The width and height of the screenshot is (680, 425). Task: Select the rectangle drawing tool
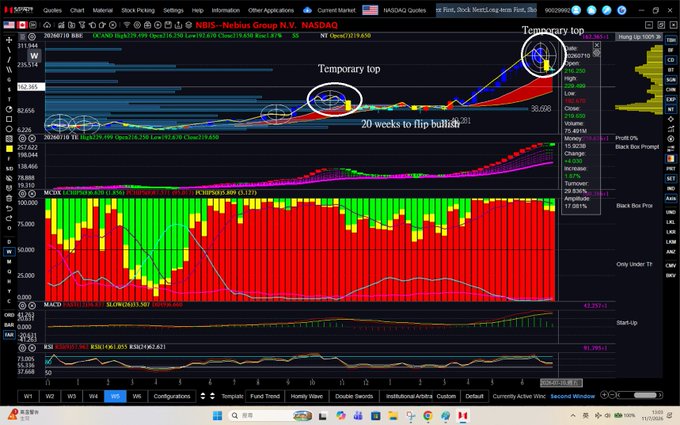pyautogui.click(x=9, y=119)
